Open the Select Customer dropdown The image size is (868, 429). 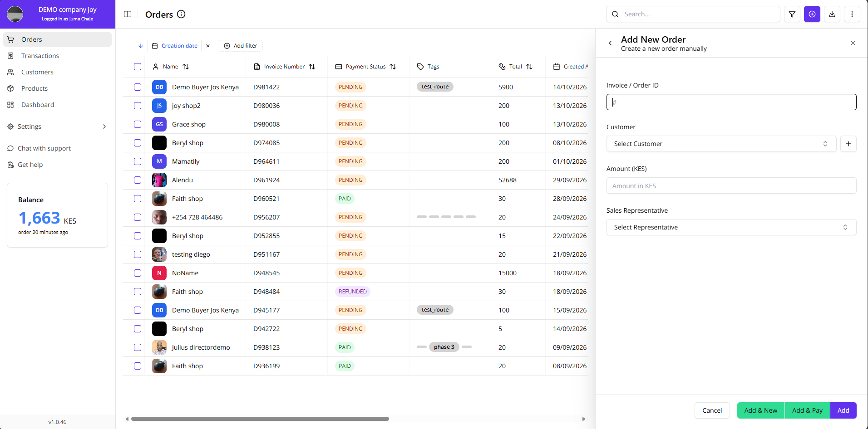point(721,144)
